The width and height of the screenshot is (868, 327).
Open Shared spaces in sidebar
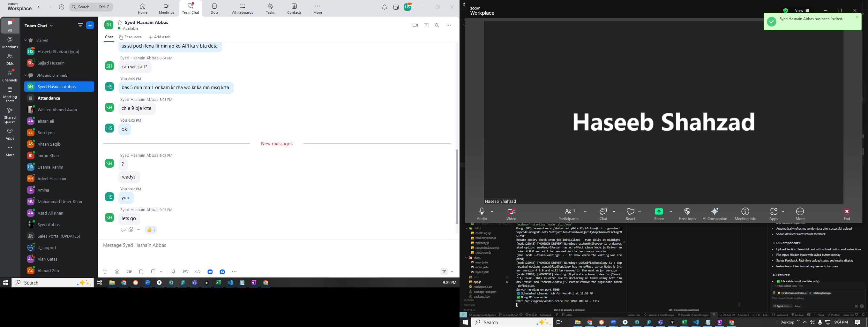tap(10, 115)
